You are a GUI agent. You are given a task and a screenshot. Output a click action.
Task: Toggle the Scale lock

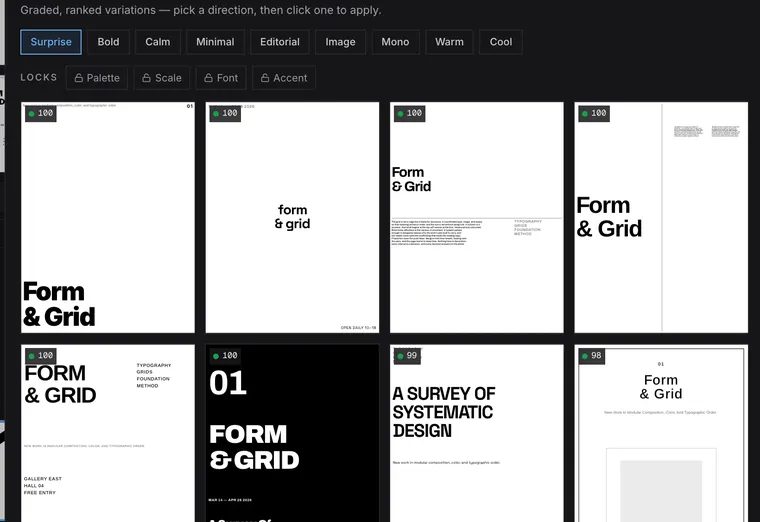[162, 78]
